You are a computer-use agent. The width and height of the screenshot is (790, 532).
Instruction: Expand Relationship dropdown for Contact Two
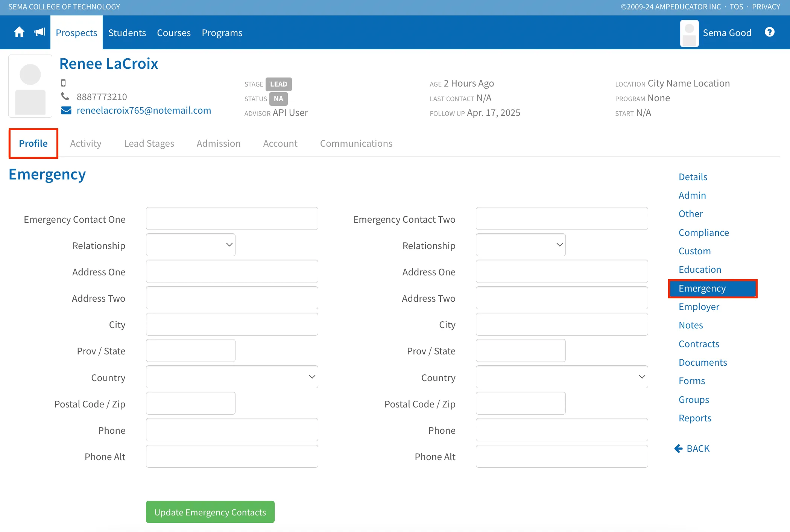(521, 245)
